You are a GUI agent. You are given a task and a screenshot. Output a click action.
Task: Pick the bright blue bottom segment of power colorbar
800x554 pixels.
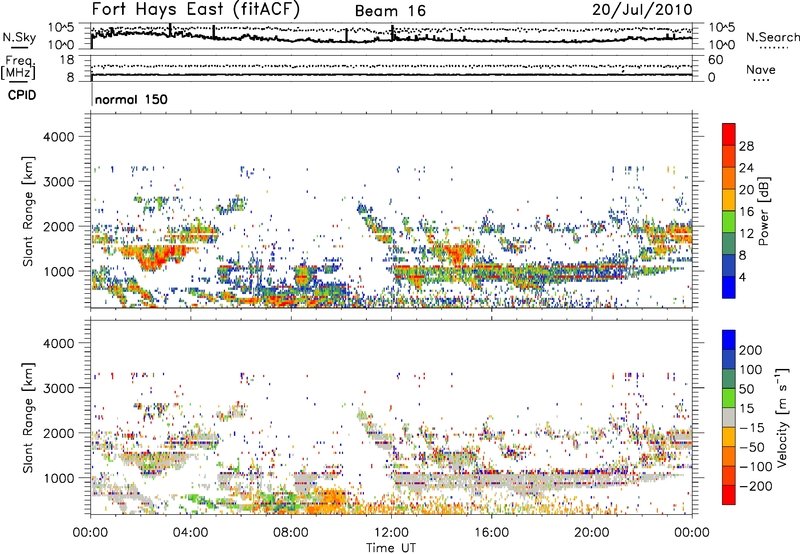(729, 288)
